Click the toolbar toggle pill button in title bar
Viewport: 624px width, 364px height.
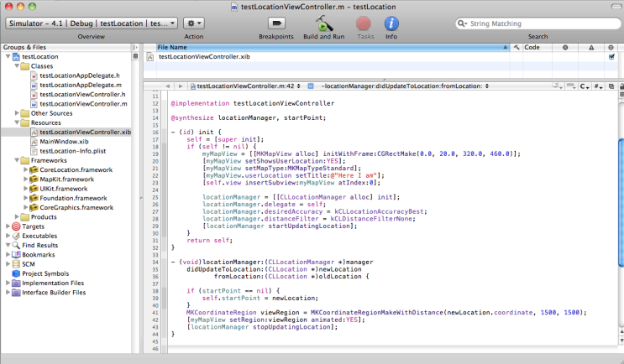pos(616,7)
